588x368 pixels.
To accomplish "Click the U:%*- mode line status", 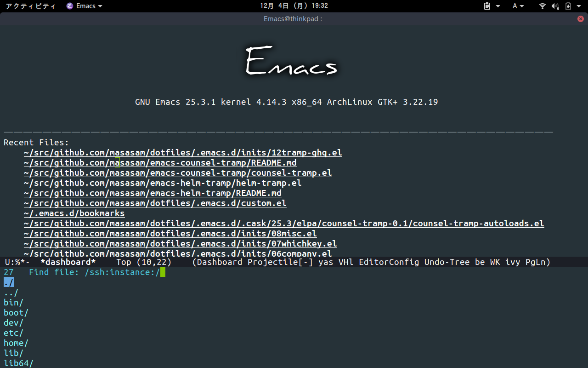I will click(17, 262).
